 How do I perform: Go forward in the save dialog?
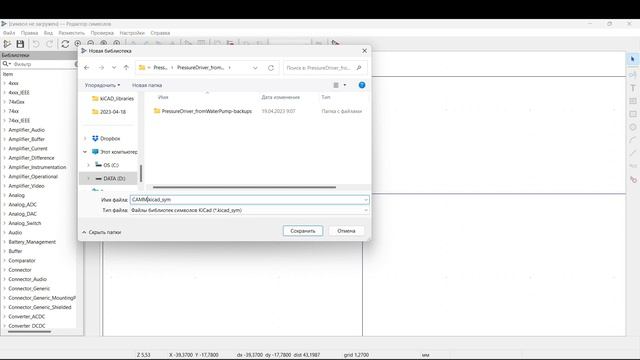click(101, 68)
